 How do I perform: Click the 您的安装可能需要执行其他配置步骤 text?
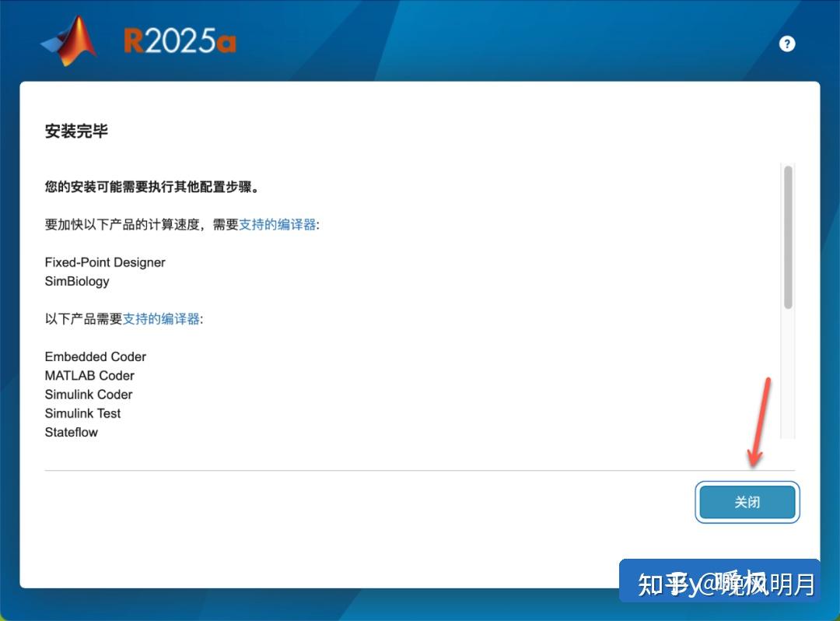pyautogui.click(x=152, y=187)
